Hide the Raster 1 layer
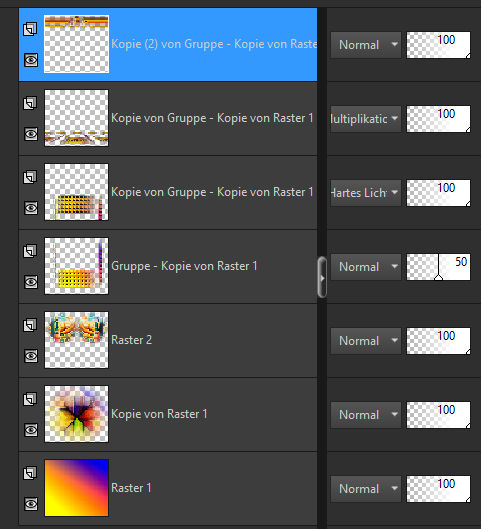 31,504
